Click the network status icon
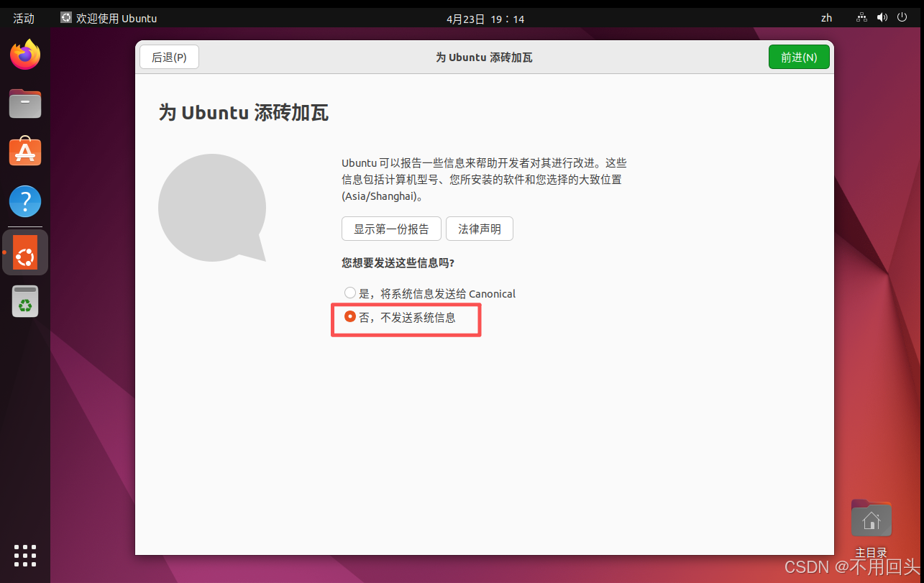Image resolution: width=924 pixels, height=583 pixels. coord(861,18)
